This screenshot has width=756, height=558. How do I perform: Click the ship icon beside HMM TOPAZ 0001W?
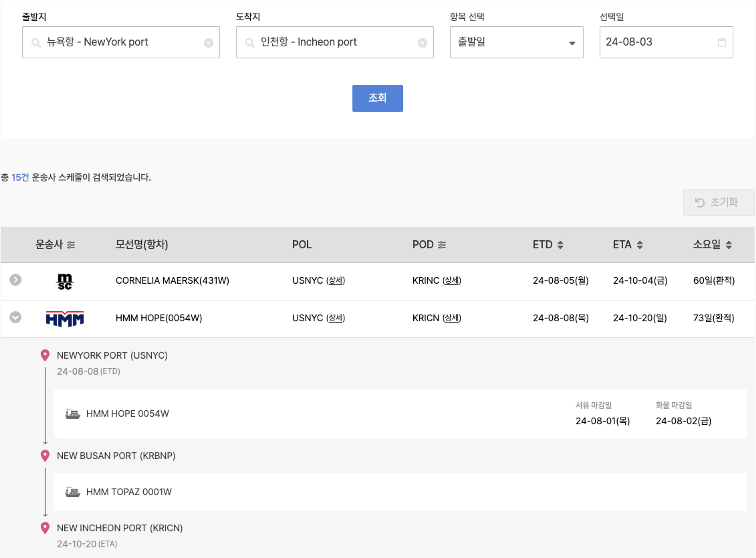pos(73,492)
